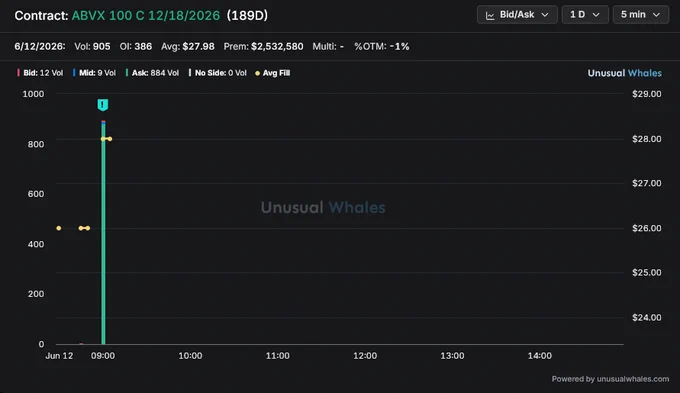The width and height of the screenshot is (680, 393).
Task: Toggle the Ask 884 Vol legend series
Action: click(x=152, y=73)
